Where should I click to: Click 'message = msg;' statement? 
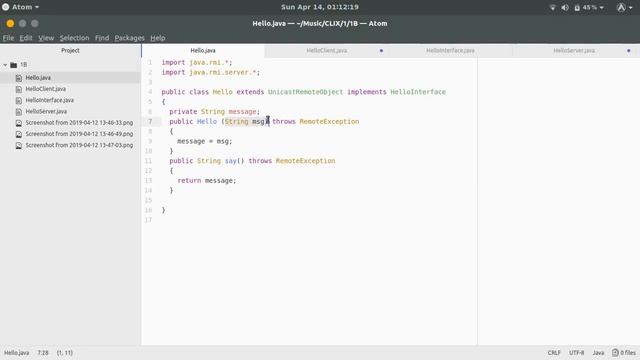(x=204, y=141)
